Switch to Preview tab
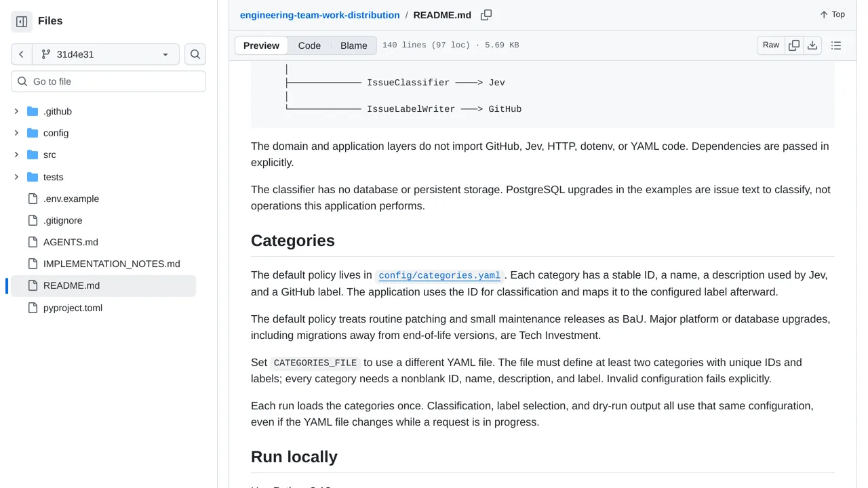This screenshot has height=488, width=868. (261, 45)
